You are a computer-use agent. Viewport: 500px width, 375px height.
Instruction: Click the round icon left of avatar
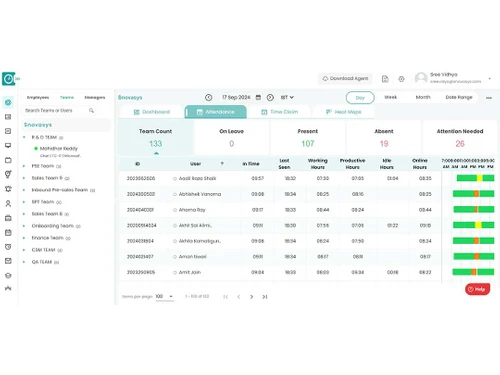tap(401, 79)
